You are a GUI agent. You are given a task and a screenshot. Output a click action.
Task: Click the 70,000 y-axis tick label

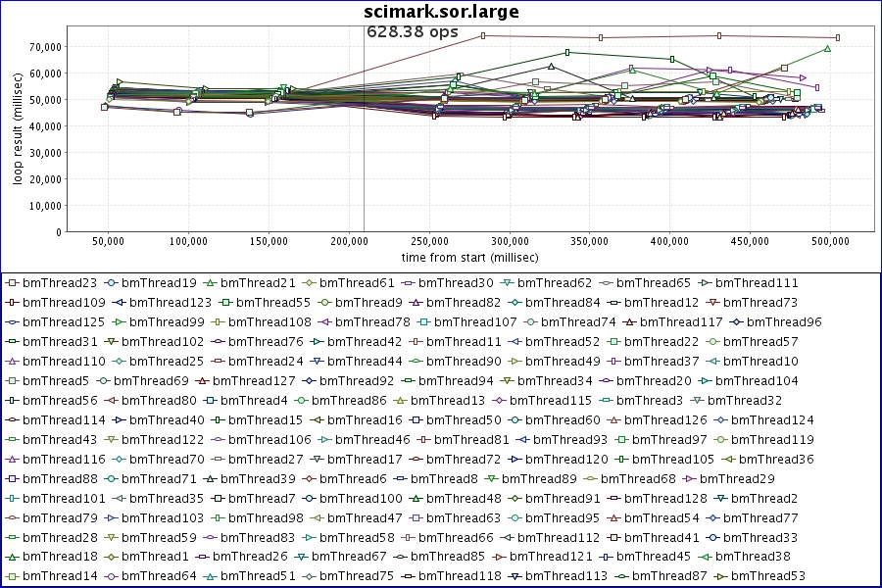pyautogui.click(x=45, y=46)
